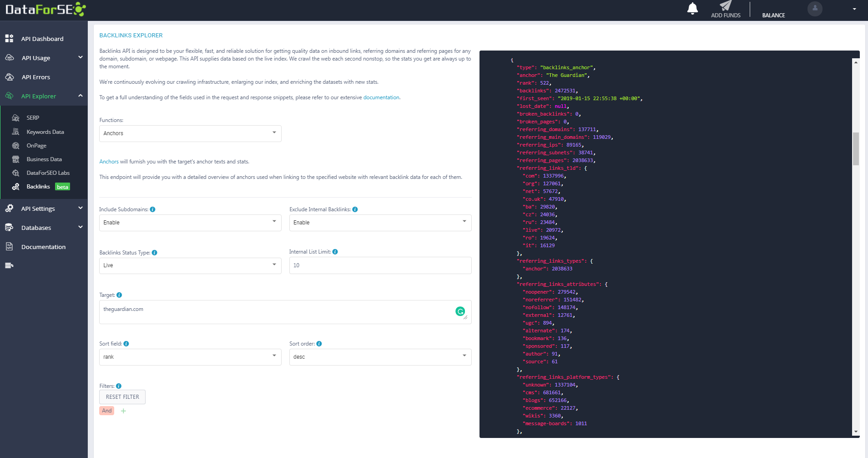
Task: Show info for Internal List Limit
Action: pos(335,252)
